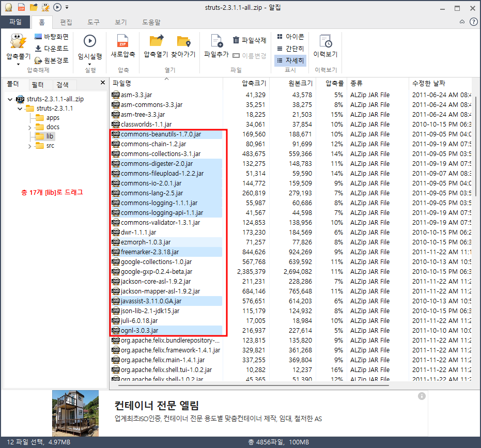Click 파일추가 add file icon

click(x=216, y=41)
